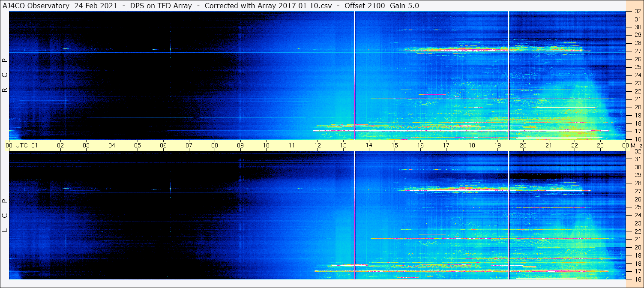Click the 10 hour tick label

point(266,145)
